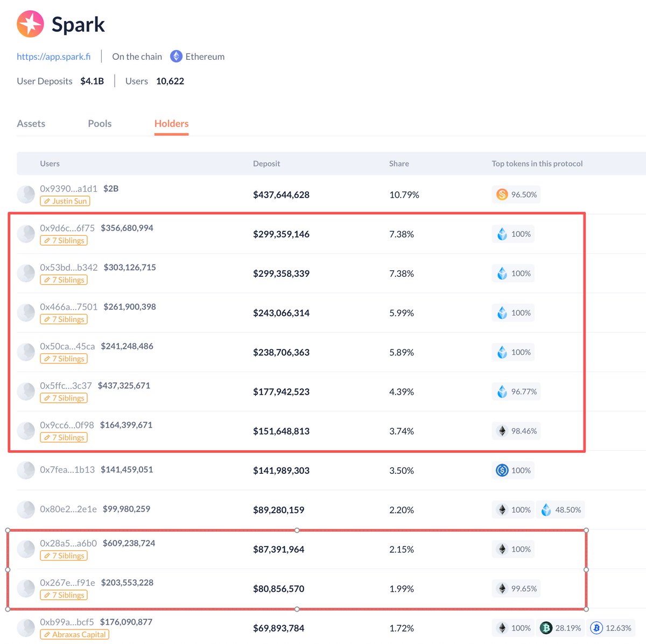
Task: Click token icon showing 96.50%
Action: pyautogui.click(x=502, y=194)
